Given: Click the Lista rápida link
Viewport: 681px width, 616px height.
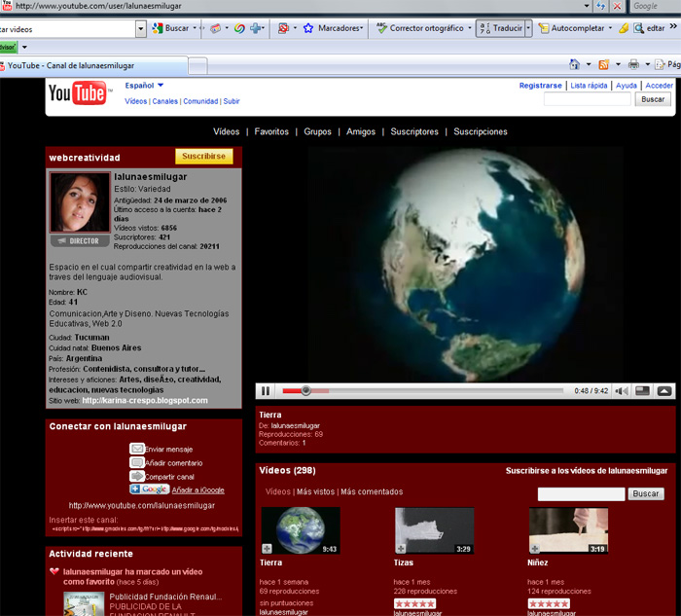Looking at the screenshot, I should [x=589, y=86].
